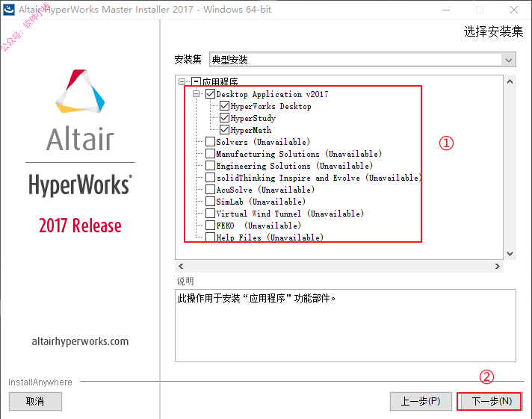This screenshot has width=532, height=419.
Task: Click the tree list scroll down arrow
Action: point(510,254)
